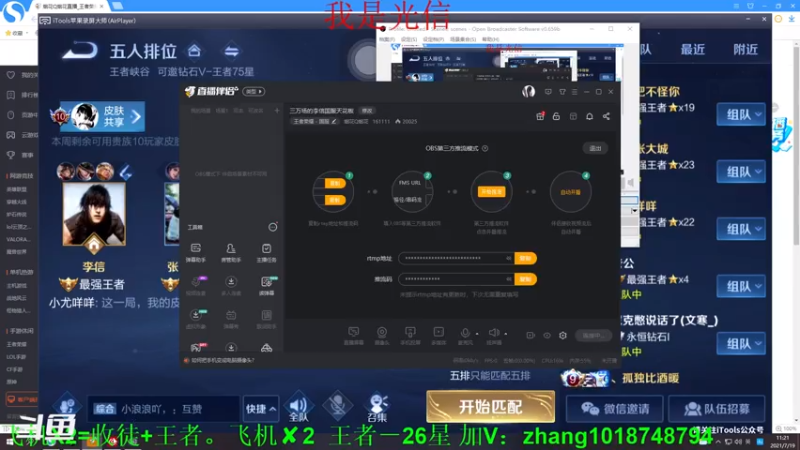Expand the 快捷 quick chat menu
The height and width of the screenshot is (450, 800).
[x=261, y=409]
